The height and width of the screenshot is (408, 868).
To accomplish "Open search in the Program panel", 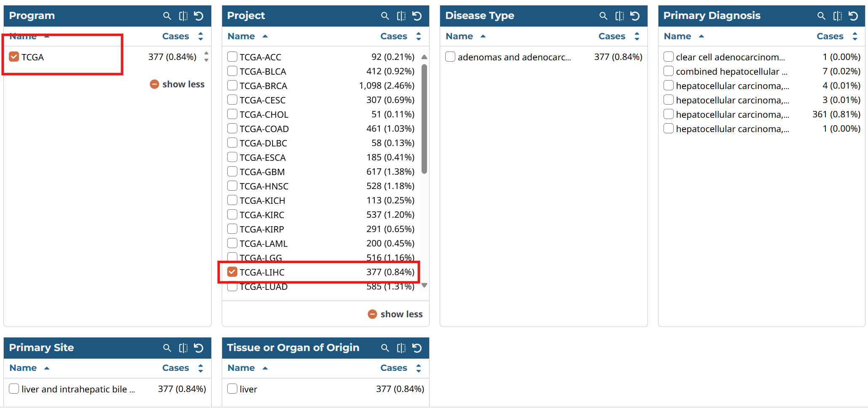I will click(x=167, y=16).
